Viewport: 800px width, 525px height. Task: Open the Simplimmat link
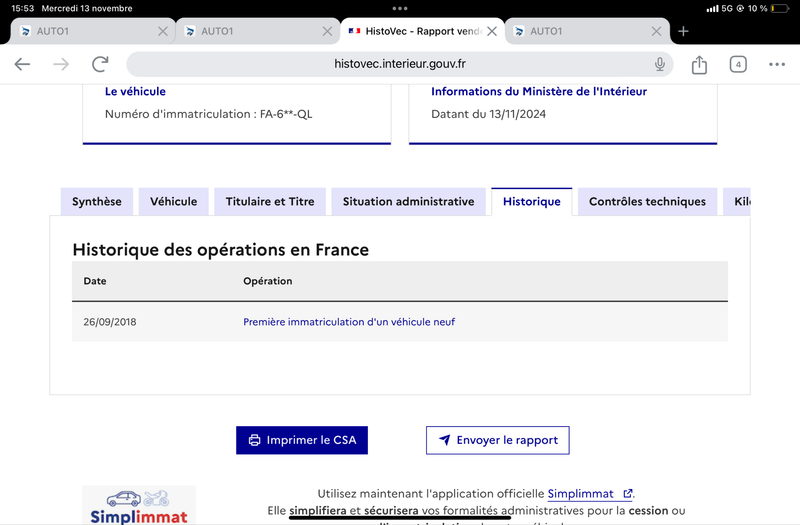click(x=590, y=494)
